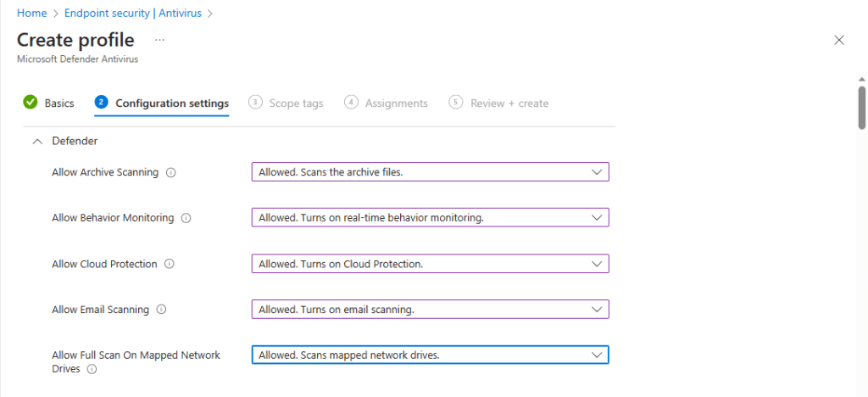Click the vertical scrollbar thumb
Image resolution: width=868 pixels, height=397 pixels.
(x=862, y=107)
